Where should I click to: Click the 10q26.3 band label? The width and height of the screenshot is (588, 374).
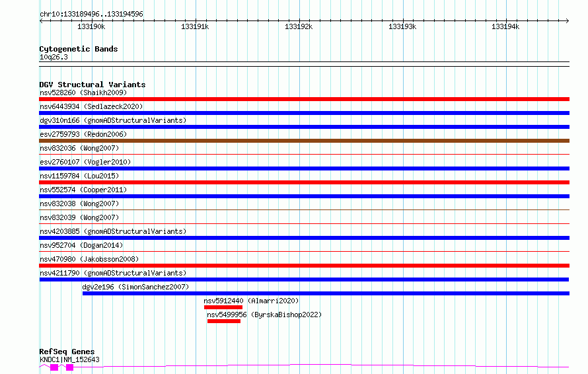click(x=54, y=57)
